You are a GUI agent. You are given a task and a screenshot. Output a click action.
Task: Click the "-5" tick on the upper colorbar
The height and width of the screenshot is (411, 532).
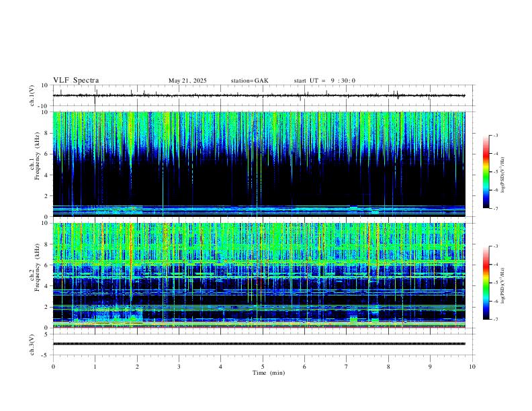[x=495, y=172]
